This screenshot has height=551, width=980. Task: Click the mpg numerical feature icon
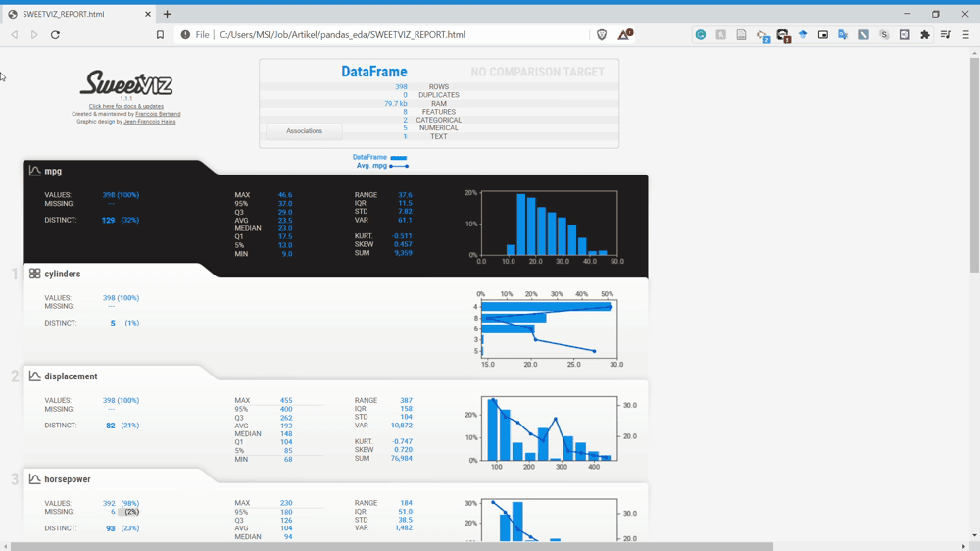pyautogui.click(x=35, y=171)
